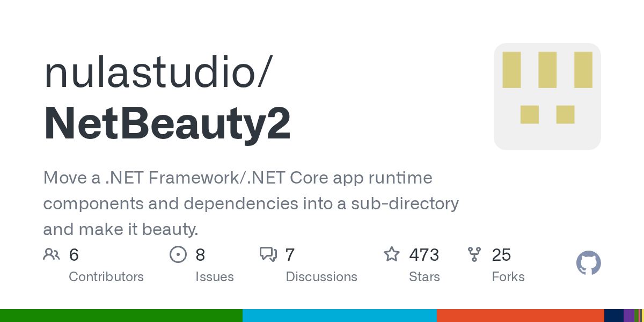The height and width of the screenshot is (322, 644).
Task: Open the NetBeauty2 repository title
Action: [x=167, y=124]
